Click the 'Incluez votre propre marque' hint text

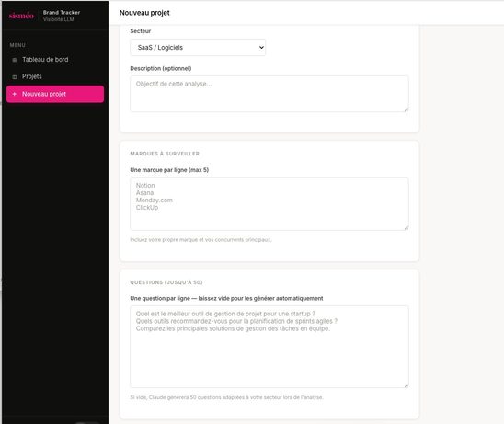tap(200, 240)
